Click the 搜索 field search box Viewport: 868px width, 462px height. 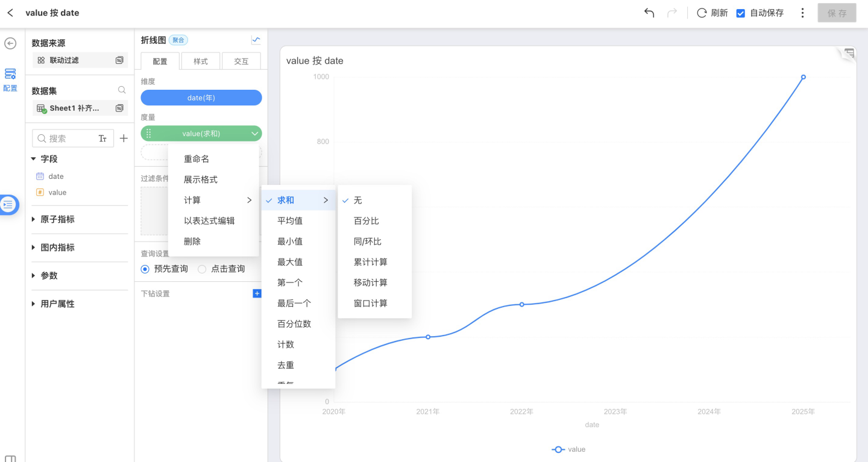66,139
